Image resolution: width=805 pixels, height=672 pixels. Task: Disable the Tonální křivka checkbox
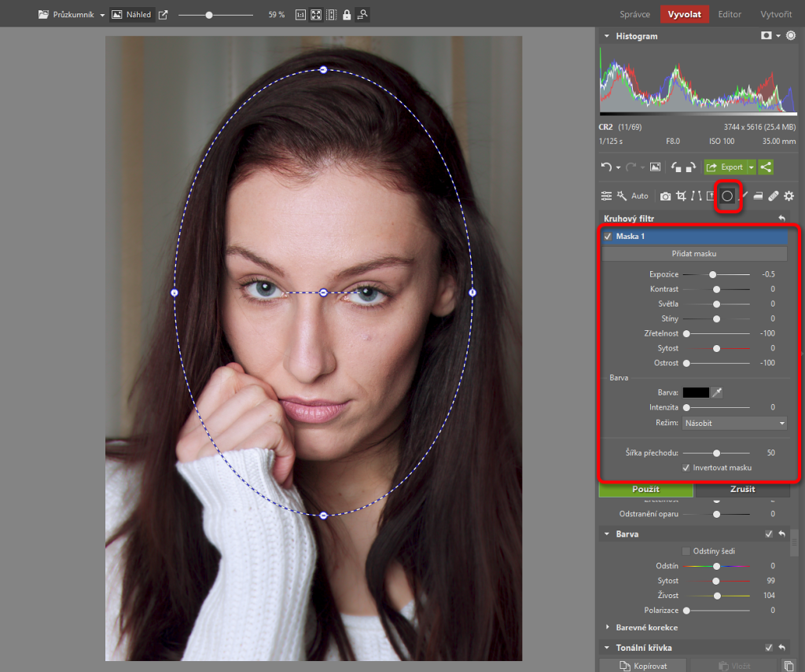point(769,648)
